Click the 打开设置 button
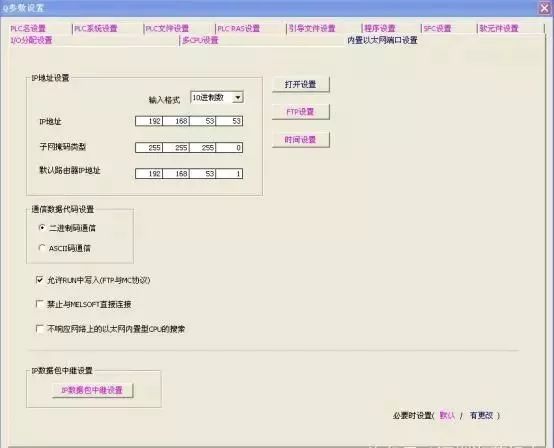Image resolution: width=554 pixels, height=448 pixels. coord(300,84)
